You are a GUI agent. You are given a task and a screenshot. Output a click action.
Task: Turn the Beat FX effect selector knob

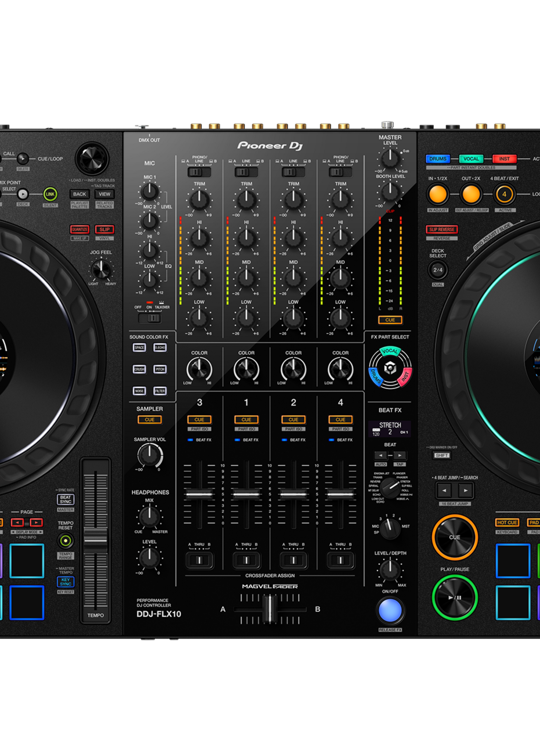click(390, 488)
